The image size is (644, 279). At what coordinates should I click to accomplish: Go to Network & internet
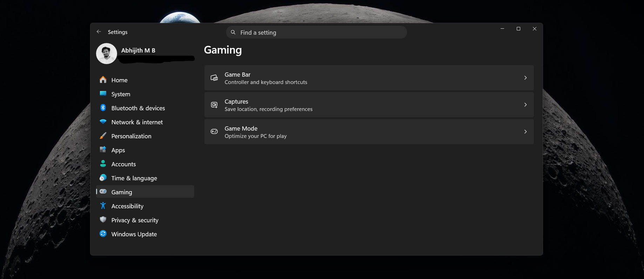[145, 122]
